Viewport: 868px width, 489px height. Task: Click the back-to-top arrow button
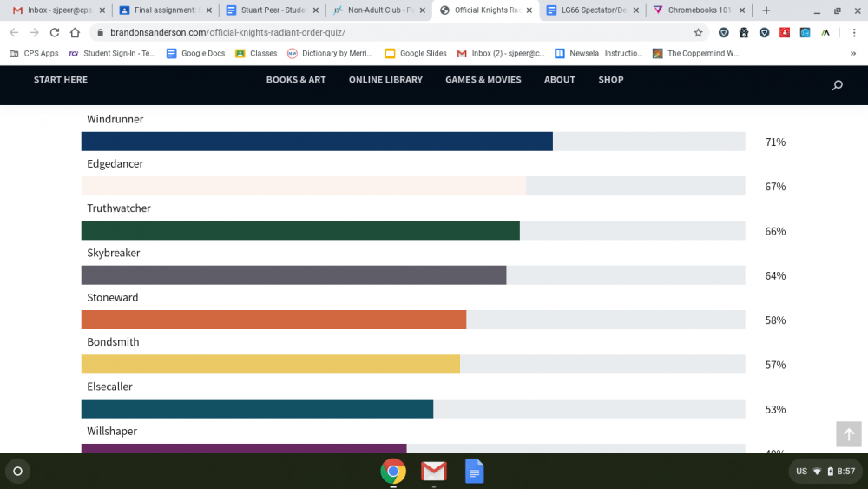(x=849, y=434)
